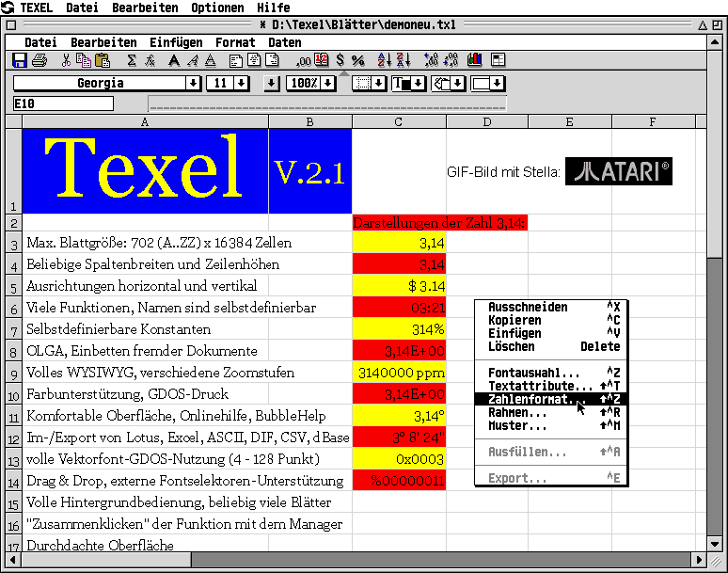Choose Muster... from the context menu

(x=551, y=425)
